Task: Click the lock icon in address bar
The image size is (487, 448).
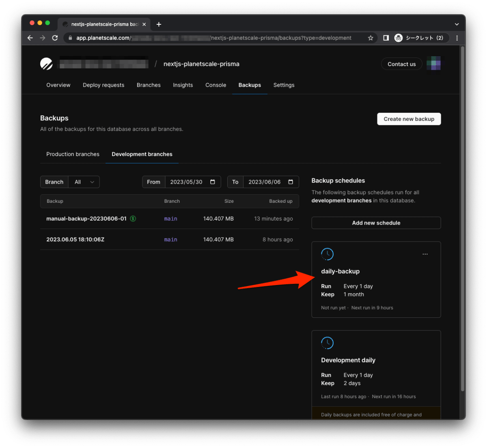Action: click(70, 38)
